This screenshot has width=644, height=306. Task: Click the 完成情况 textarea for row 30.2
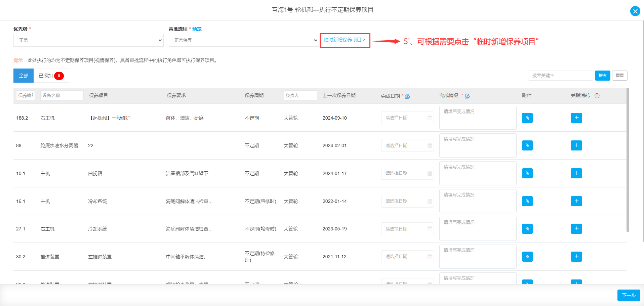click(x=478, y=257)
